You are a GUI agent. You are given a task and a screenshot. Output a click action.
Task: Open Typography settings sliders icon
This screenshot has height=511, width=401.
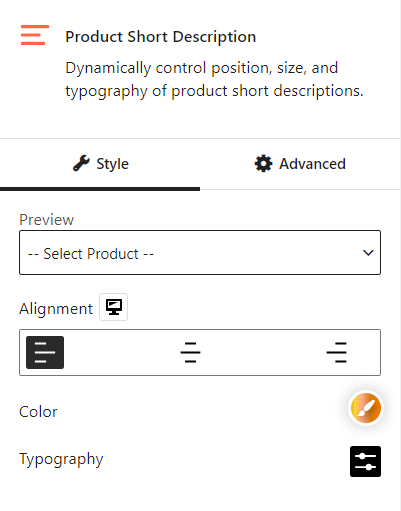365,461
